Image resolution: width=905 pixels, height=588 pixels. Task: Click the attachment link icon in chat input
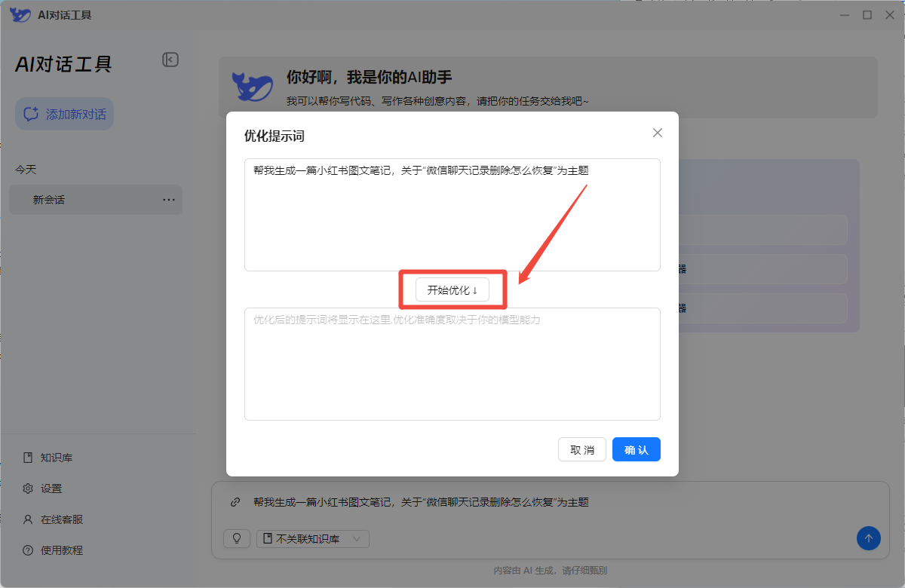coord(235,502)
